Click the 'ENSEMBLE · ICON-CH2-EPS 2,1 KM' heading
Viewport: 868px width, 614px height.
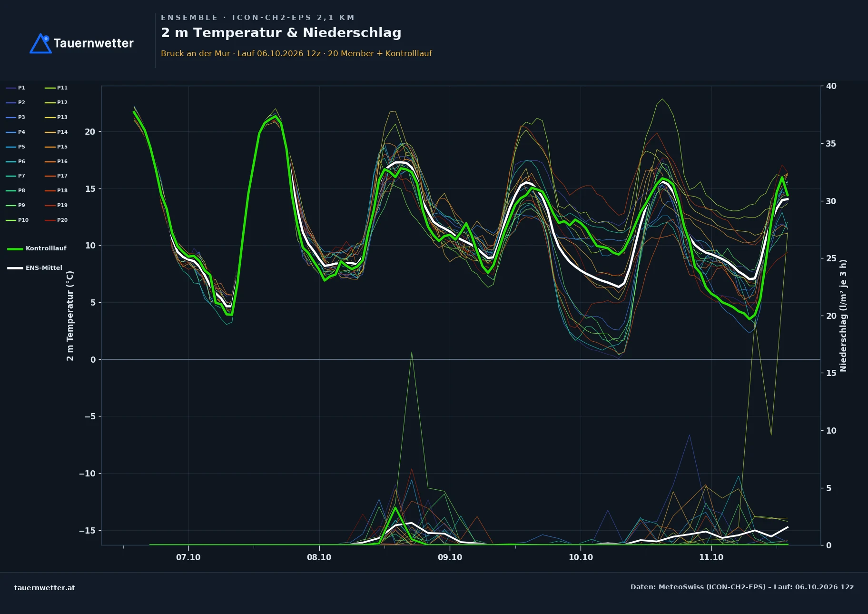[257, 18]
